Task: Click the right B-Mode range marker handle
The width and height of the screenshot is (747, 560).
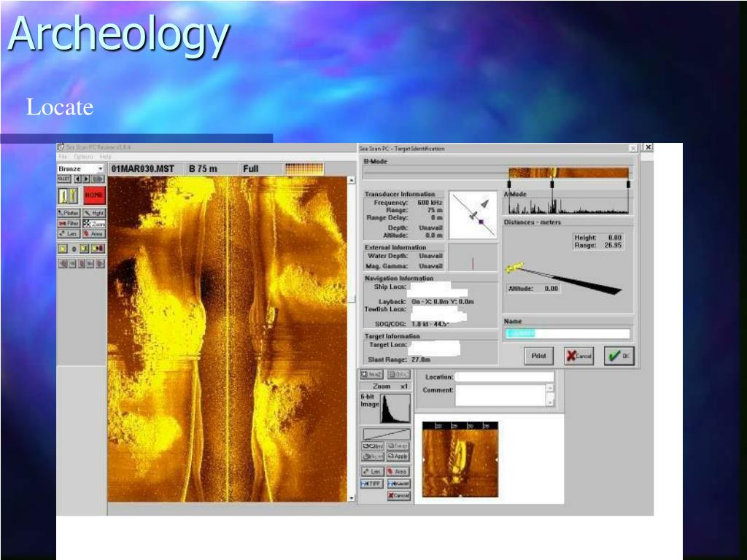Action: pyautogui.click(x=628, y=184)
